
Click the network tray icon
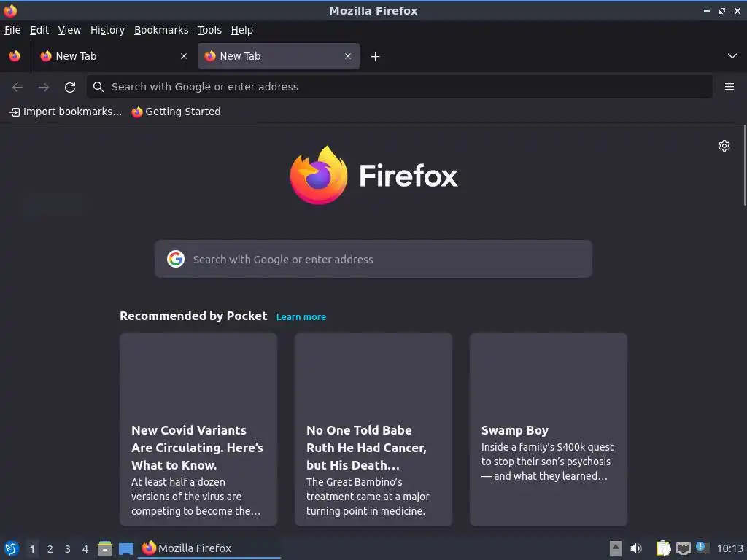(x=683, y=548)
